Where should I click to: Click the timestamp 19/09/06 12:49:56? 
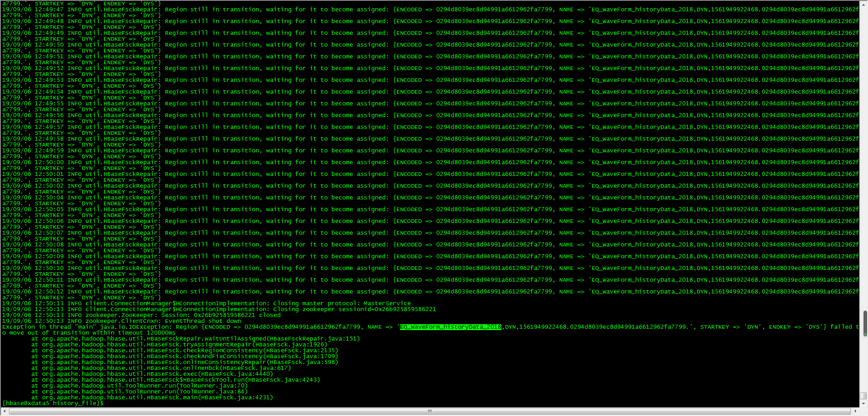coord(33,115)
